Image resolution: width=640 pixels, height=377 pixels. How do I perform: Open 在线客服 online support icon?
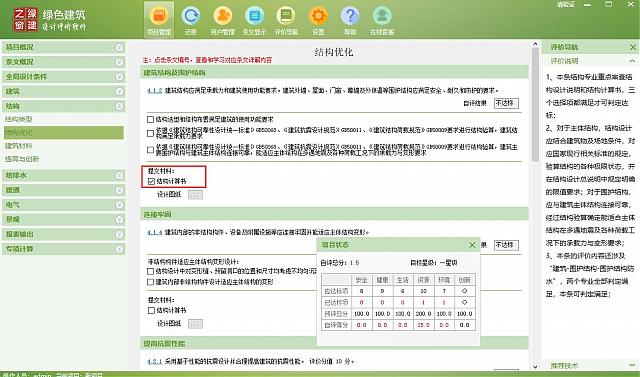pyautogui.click(x=382, y=20)
